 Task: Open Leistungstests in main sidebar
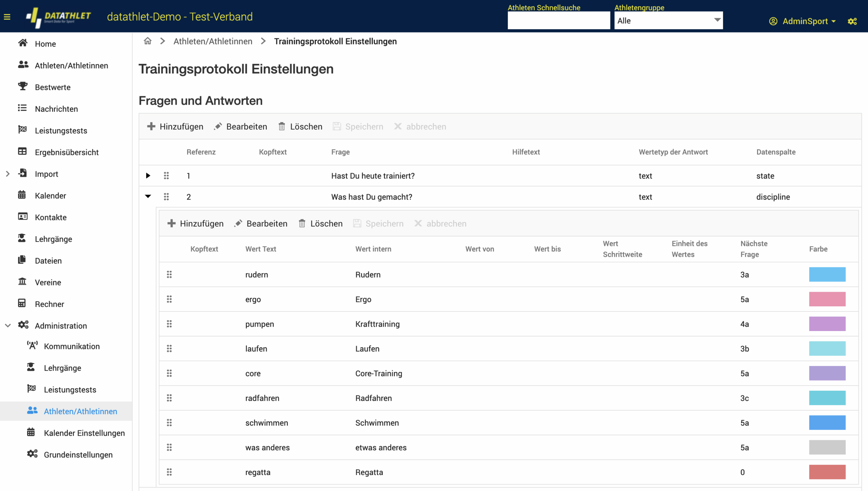tap(61, 130)
